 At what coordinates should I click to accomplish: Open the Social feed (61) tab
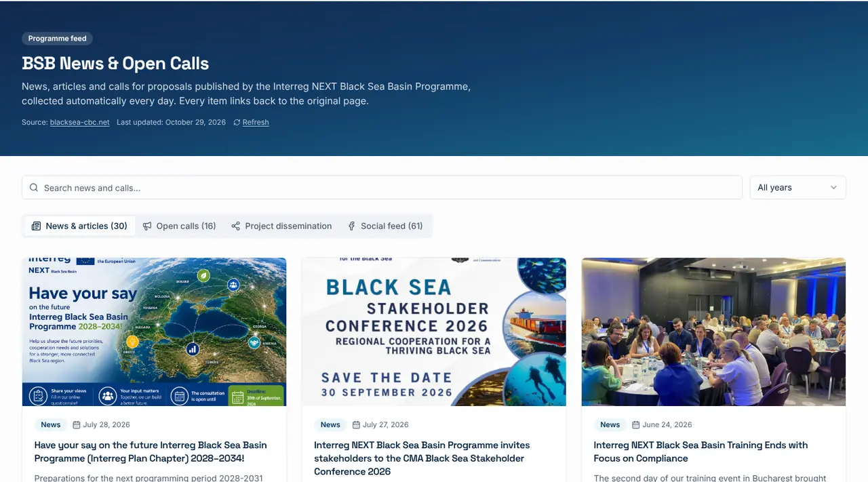pyautogui.click(x=385, y=226)
